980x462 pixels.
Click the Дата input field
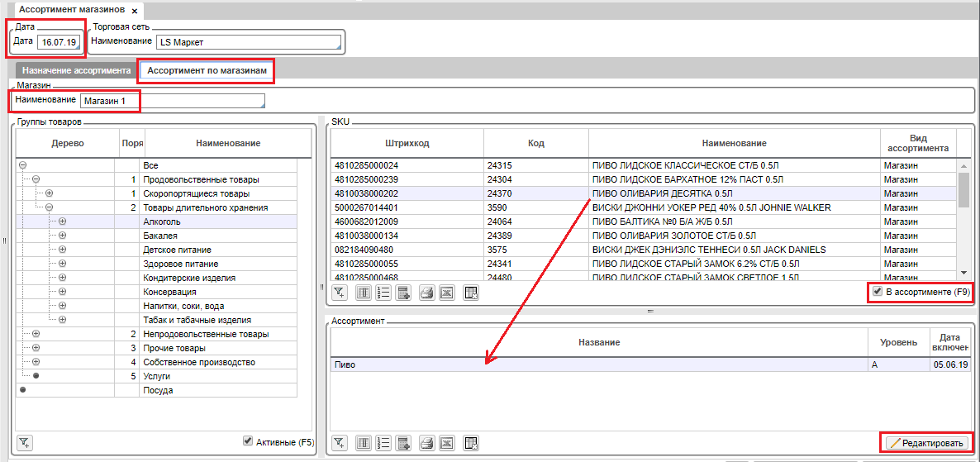click(59, 42)
